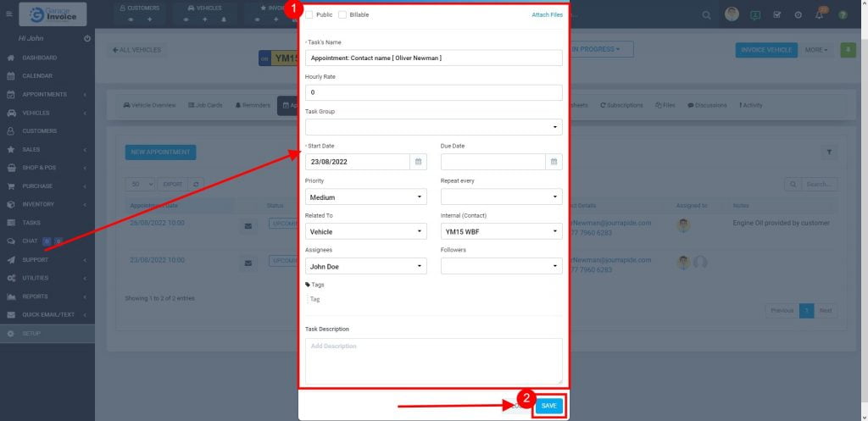Click the green help question mark icon
Image resolution: width=868 pixels, height=421 pixels.
[x=843, y=15]
